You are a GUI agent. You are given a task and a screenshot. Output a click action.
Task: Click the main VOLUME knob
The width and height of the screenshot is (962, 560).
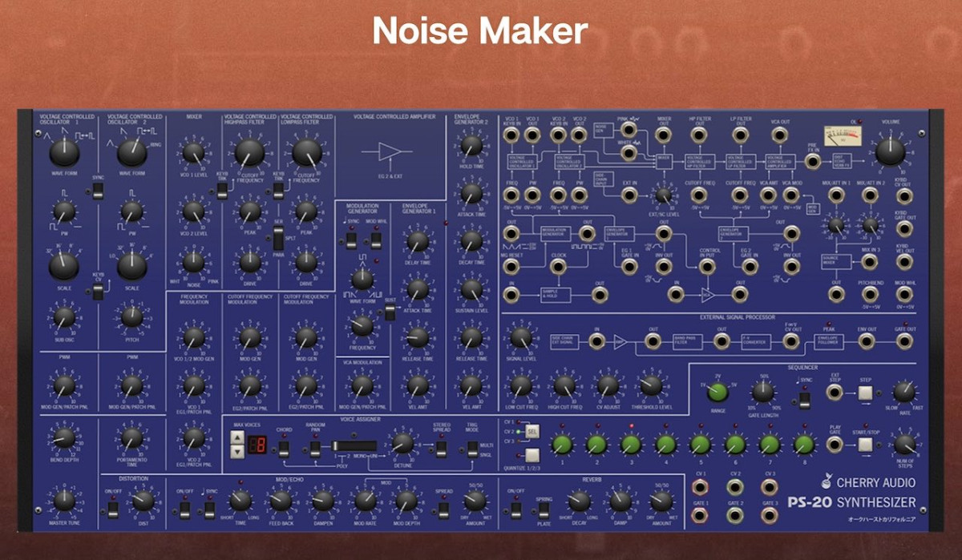tap(890, 151)
